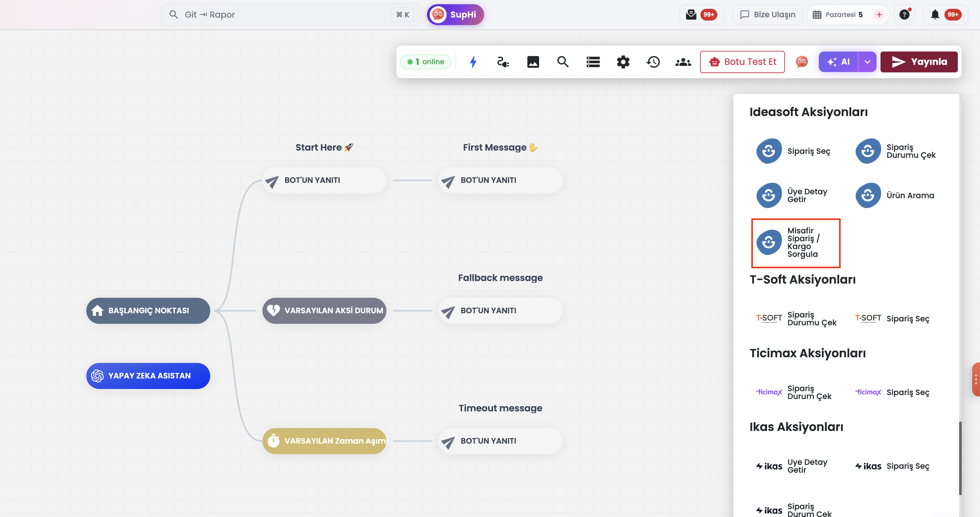
Task: Click the orange bot avatar in the toolbar
Action: pyautogui.click(x=802, y=62)
